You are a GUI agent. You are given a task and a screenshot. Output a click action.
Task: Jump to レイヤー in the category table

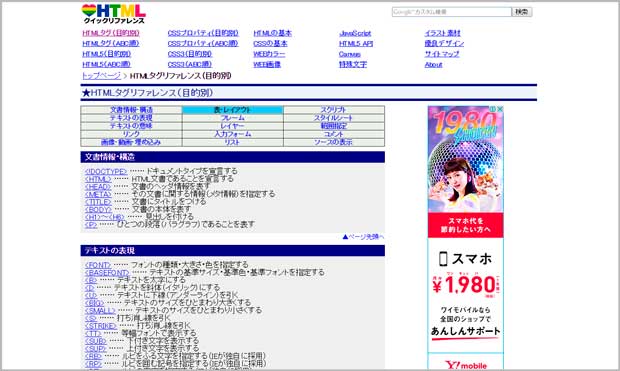[232, 126]
